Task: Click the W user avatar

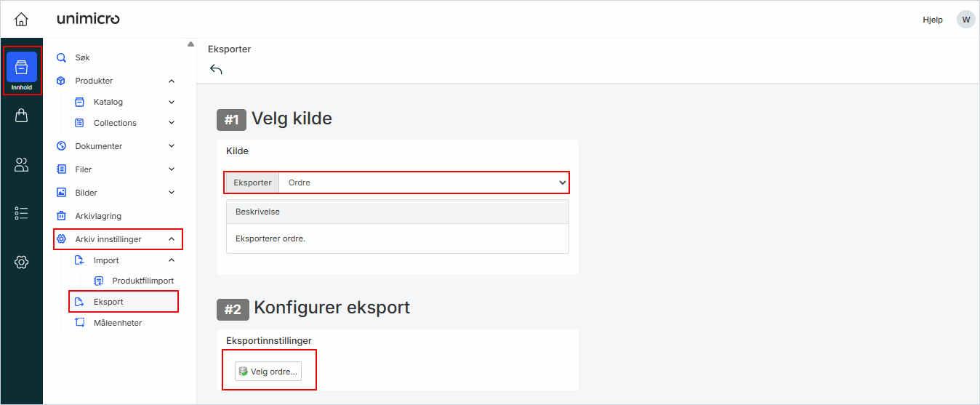Action: (965, 20)
